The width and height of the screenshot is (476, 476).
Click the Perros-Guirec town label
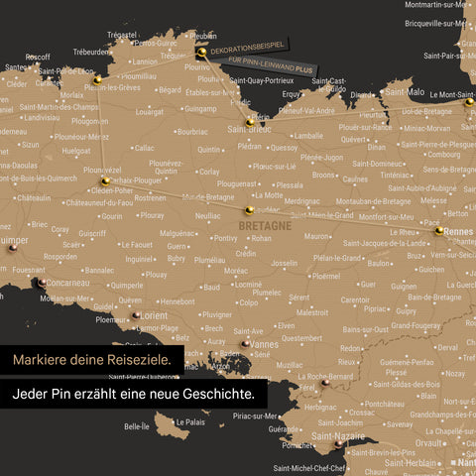coord(156,43)
